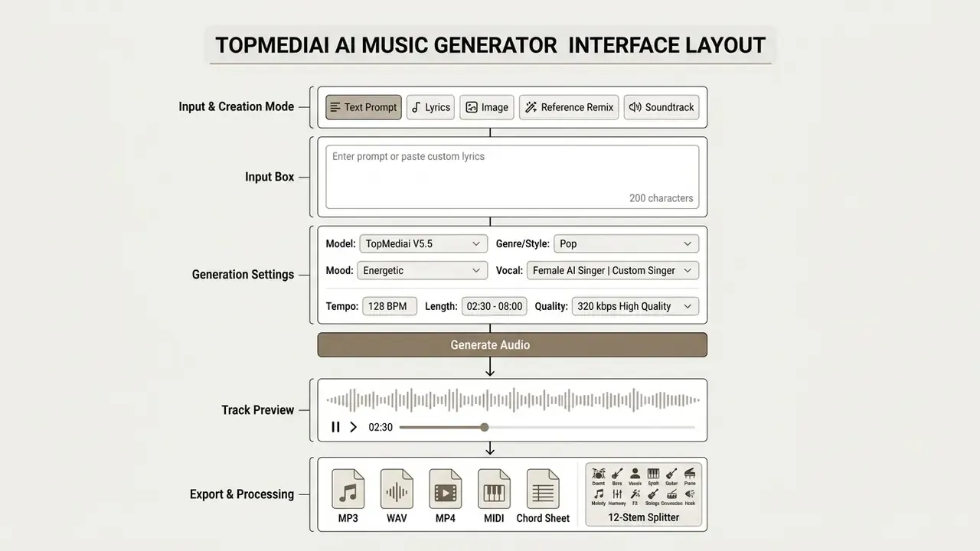Export the track as MP3
Screen dimensions: 980x551
pos(348,489)
